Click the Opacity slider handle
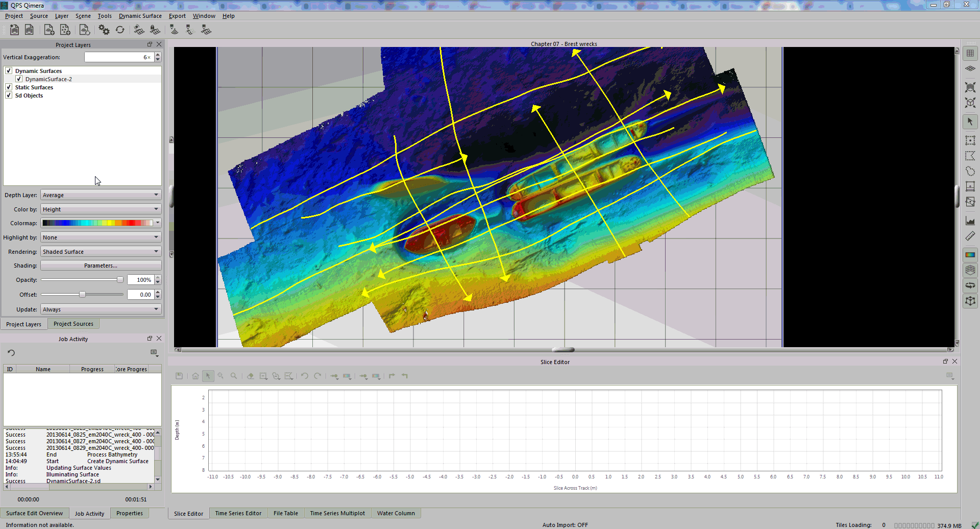The height and width of the screenshot is (529, 980). pyautogui.click(x=120, y=280)
